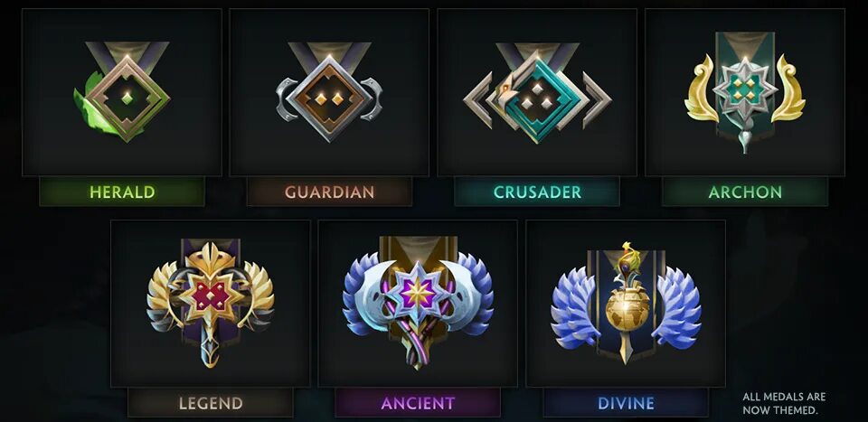Click the Herald medal icon
The height and width of the screenshot is (422, 868).
coord(122,92)
